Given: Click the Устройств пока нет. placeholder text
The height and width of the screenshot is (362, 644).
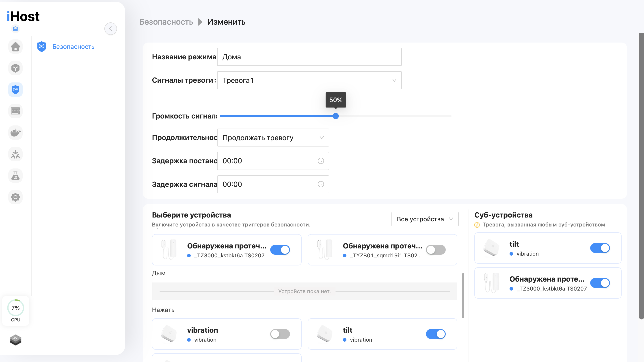Looking at the screenshot, I should tap(304, 291).
